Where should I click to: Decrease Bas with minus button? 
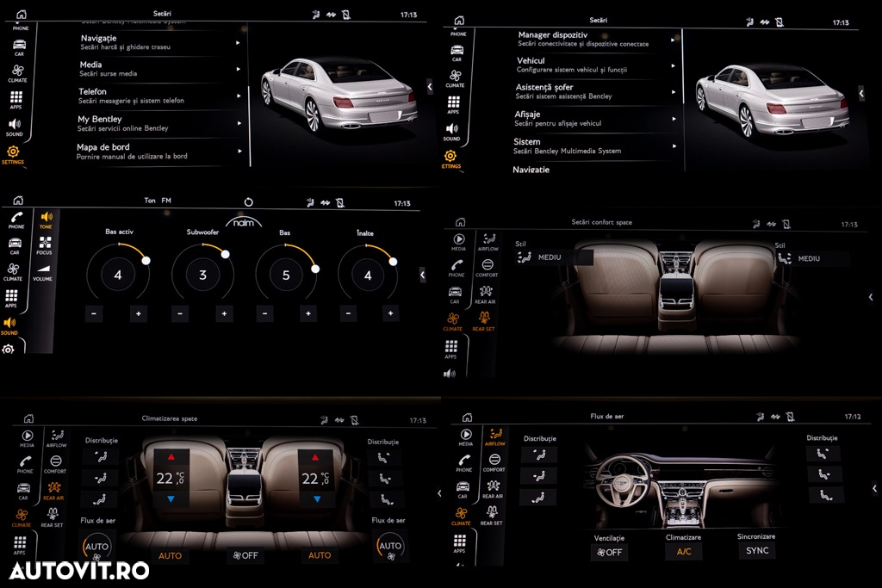pyautogui.click(x=265, y=313)
